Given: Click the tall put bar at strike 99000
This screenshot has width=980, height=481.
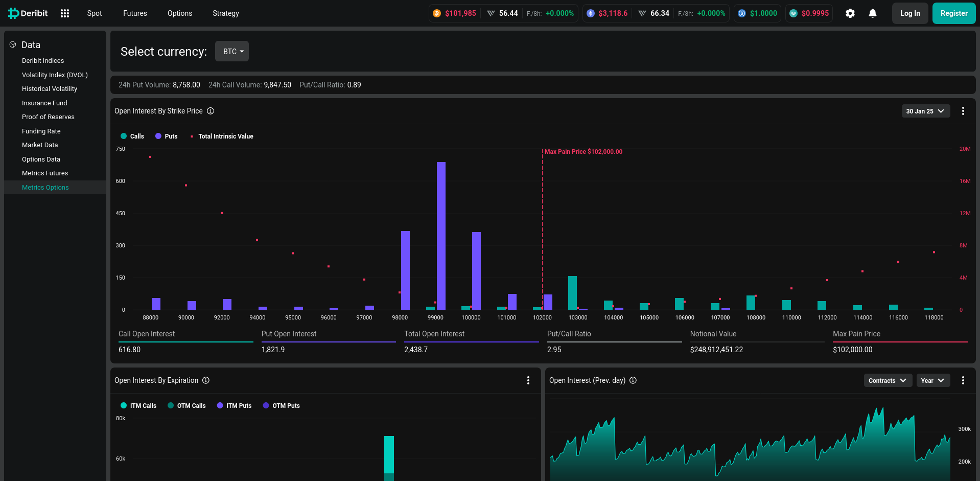Looking at the screenshot, I should pos(441,235).
